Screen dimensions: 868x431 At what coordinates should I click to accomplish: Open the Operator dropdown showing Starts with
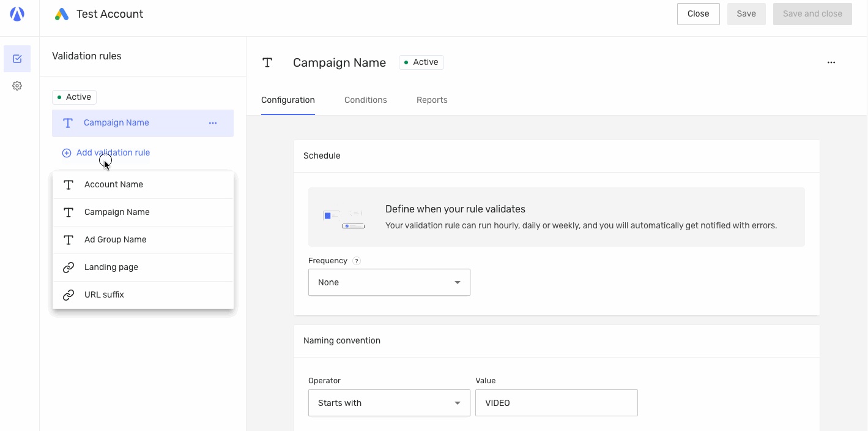point(389,403)
